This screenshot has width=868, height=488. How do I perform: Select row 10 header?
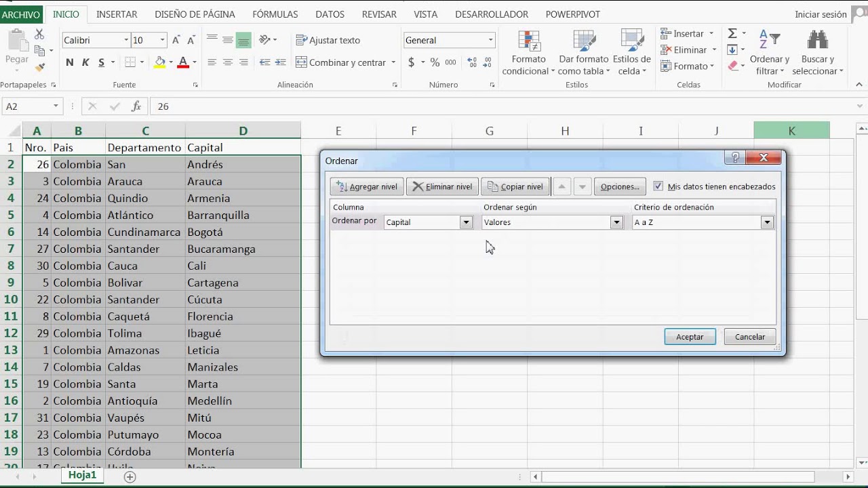(11, 300)
